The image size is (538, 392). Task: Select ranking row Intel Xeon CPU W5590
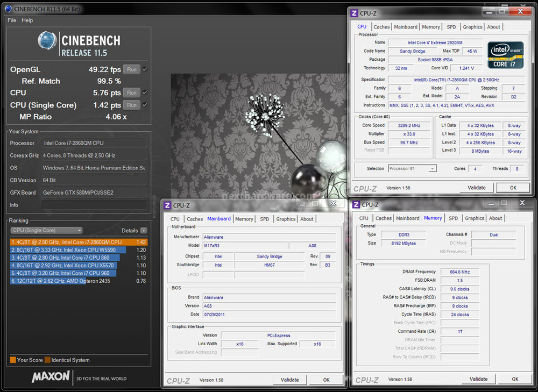coord(79,250)
